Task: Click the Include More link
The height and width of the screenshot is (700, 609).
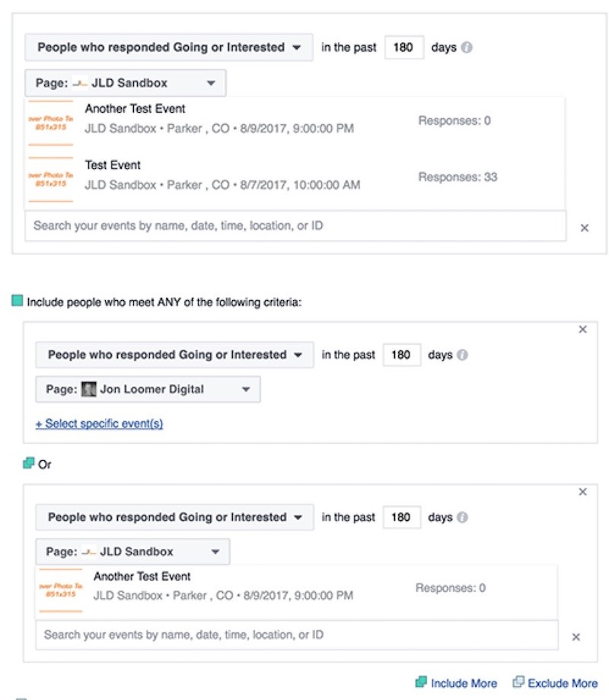Action: [x=464, y=683]
